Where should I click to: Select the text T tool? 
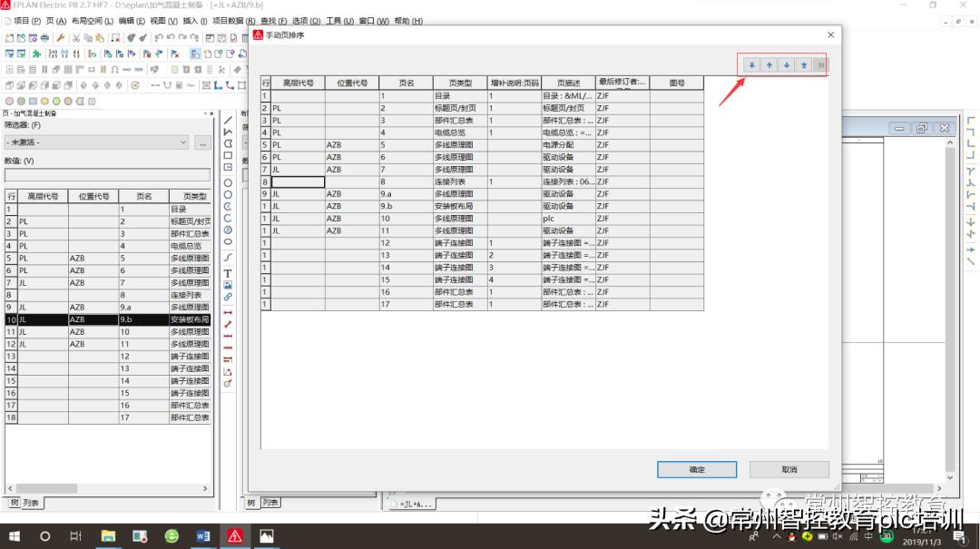228,273
